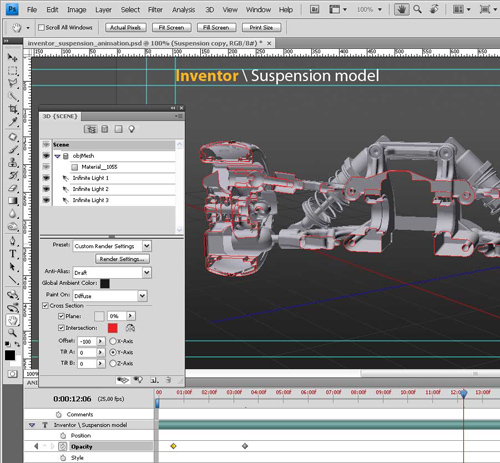Image resolution: width=500 pixels, height=463 pixels.
Task: Click the Global Ambient Color swatch
Action: pyautogui.click(x=105, y=283)
